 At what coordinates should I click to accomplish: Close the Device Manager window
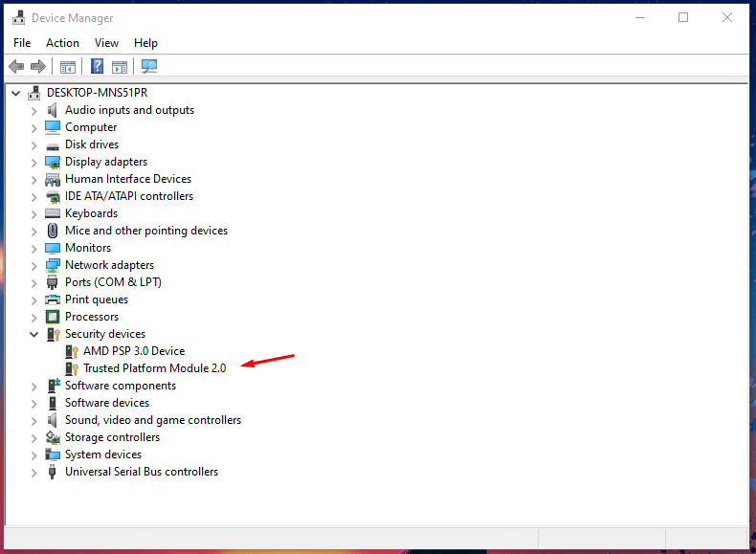coord(727,18)
